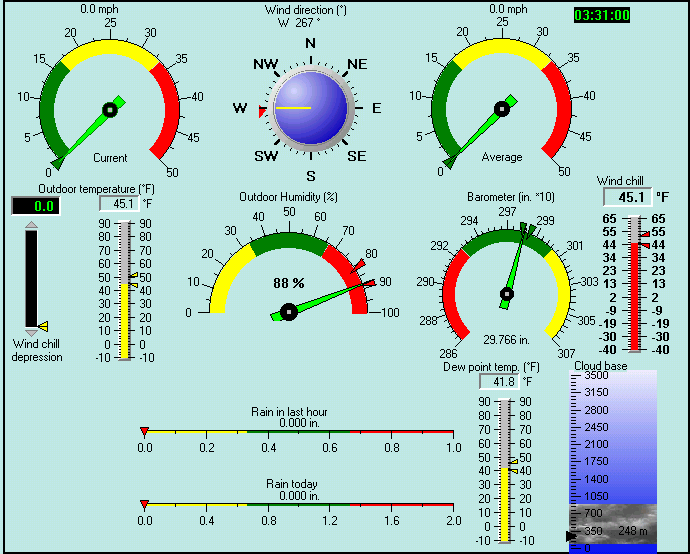Click the outdoor temperature 45.1 value box
Image resolution: width=690 pixels, height=554 pixels.
[119, 204]
